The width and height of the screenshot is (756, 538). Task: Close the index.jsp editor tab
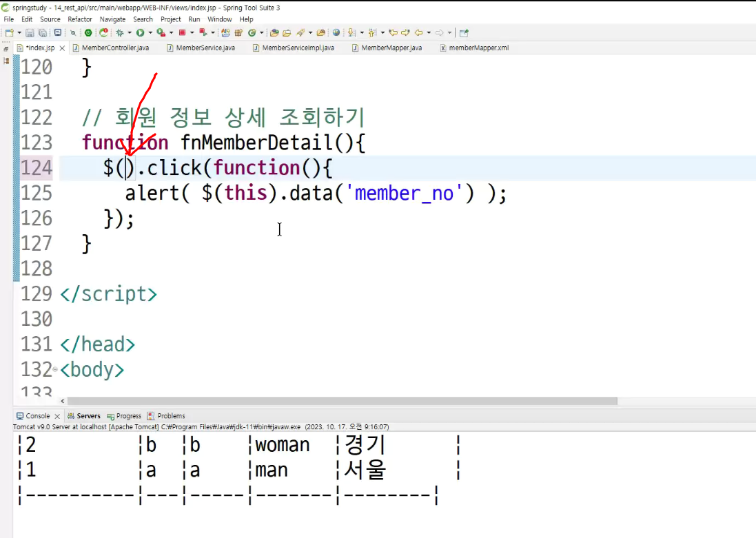point(62,48)
